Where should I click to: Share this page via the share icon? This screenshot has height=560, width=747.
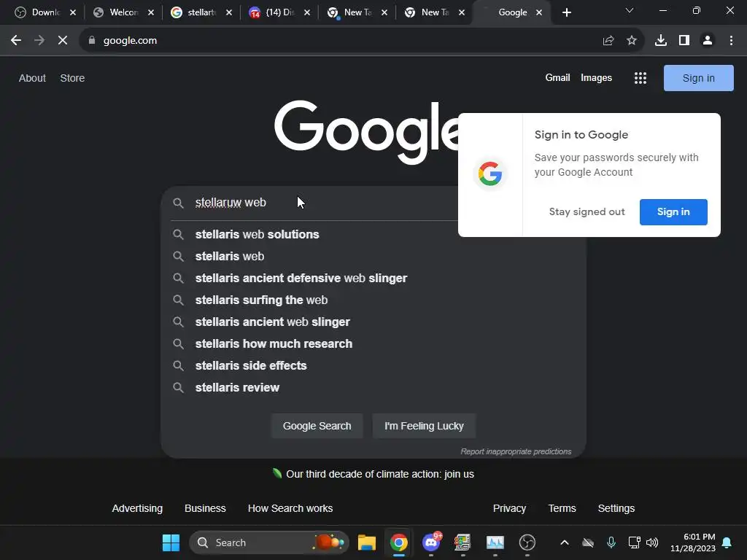click(x=608, y=41)
